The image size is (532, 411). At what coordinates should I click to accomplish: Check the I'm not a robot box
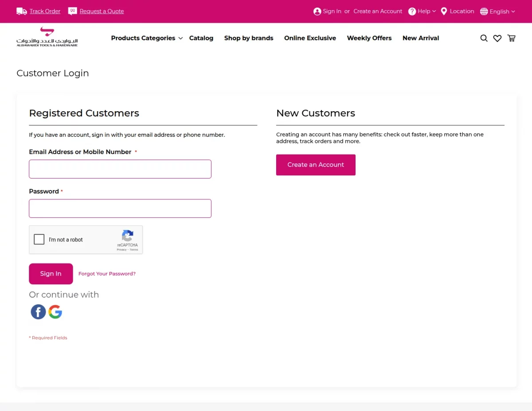39,240
